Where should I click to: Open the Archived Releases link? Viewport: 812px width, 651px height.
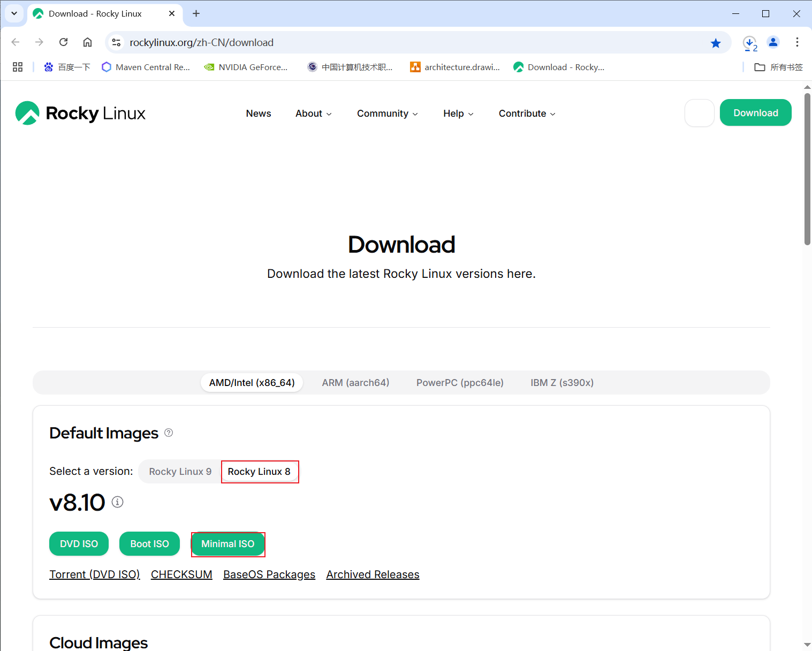click(373, 574)
